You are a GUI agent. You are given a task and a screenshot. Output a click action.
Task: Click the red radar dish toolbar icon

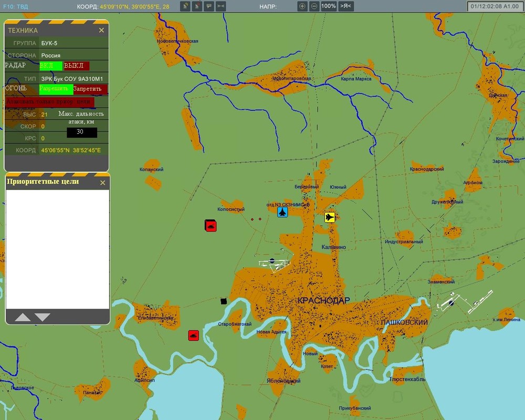(x=197, y=6)
